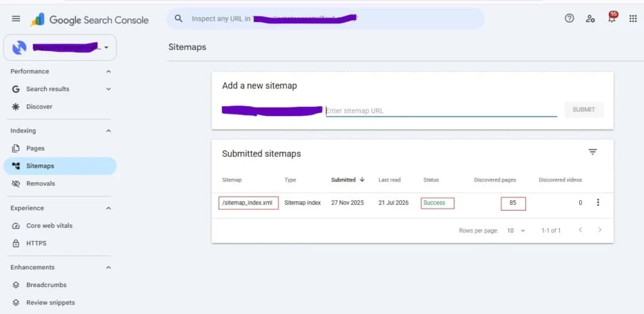Open the Google apps grid
This screenshot has height=314, width=644.
[x=633, y=18]
